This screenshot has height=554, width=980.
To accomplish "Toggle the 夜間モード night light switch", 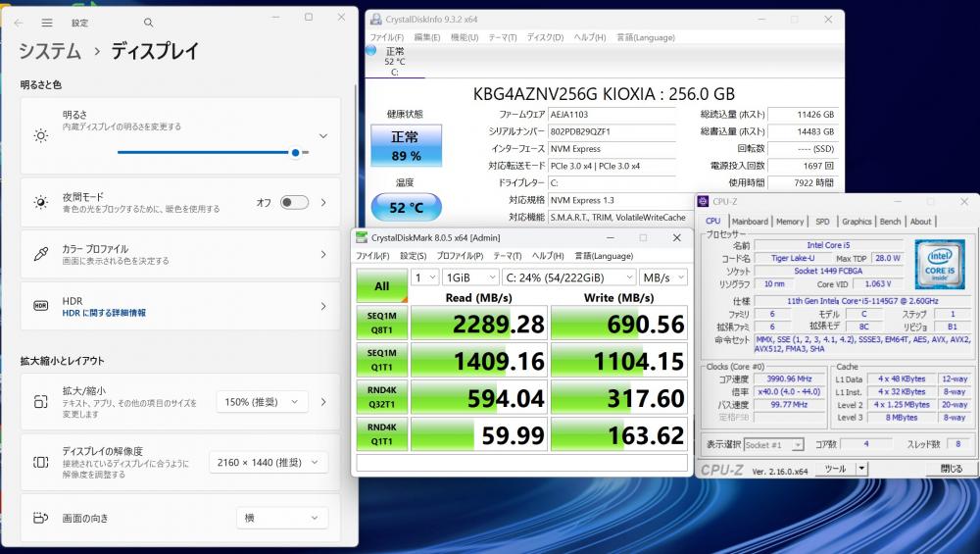I will coord(294,202).
